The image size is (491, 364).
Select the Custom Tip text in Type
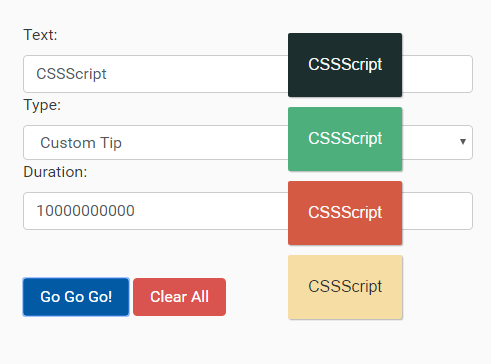81,143
